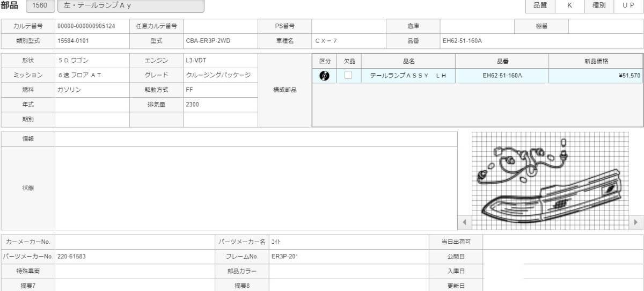Click the empty 更新日 field

click(563, 286)
